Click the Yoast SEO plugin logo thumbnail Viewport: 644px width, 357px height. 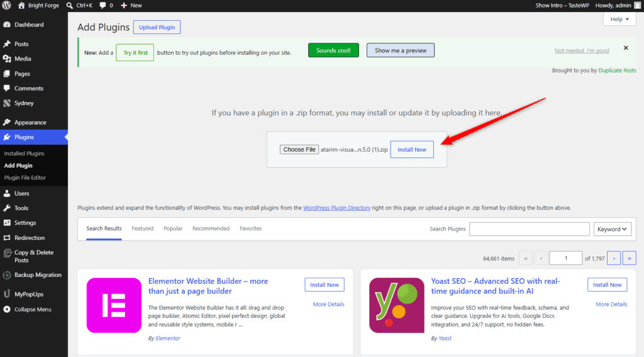[x=397, y=305]
